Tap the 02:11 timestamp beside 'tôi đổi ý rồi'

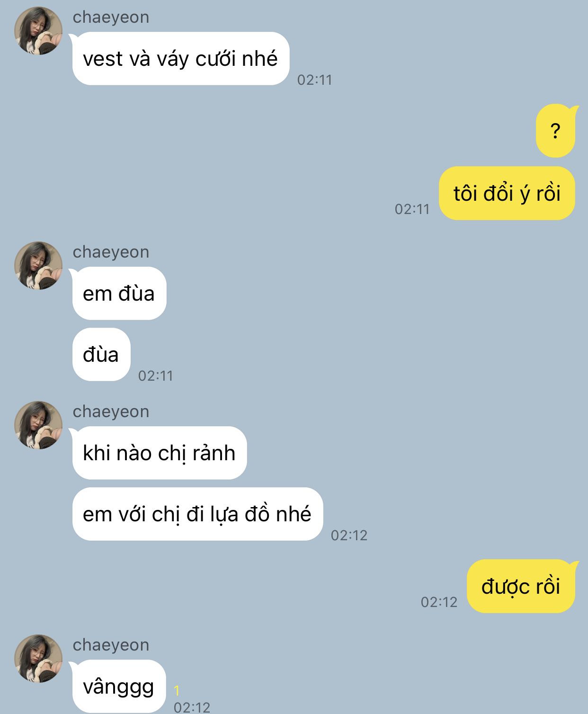coord(412,209)
